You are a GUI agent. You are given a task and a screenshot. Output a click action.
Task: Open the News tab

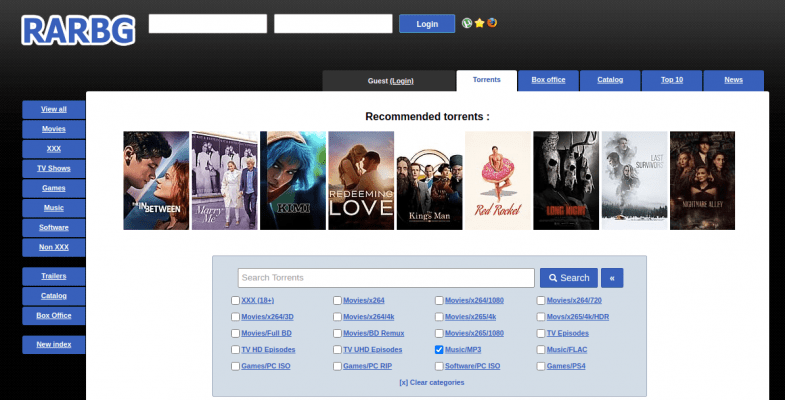(x=733, y=80)
